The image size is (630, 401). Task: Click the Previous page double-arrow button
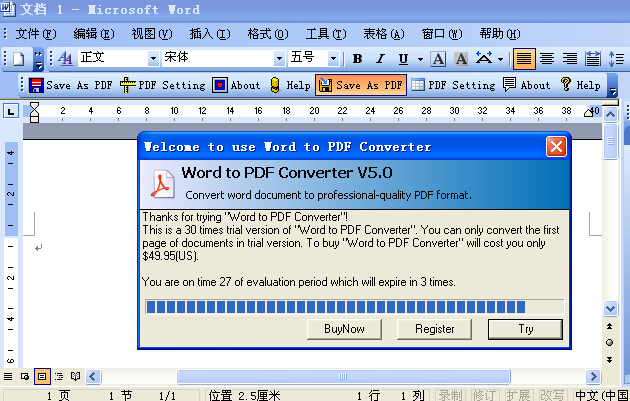pos(610,326)
